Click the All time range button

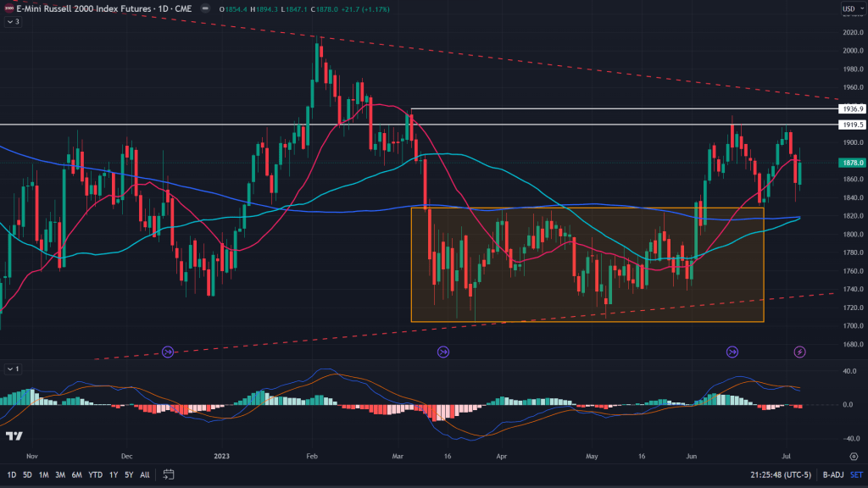coord(145,474)
